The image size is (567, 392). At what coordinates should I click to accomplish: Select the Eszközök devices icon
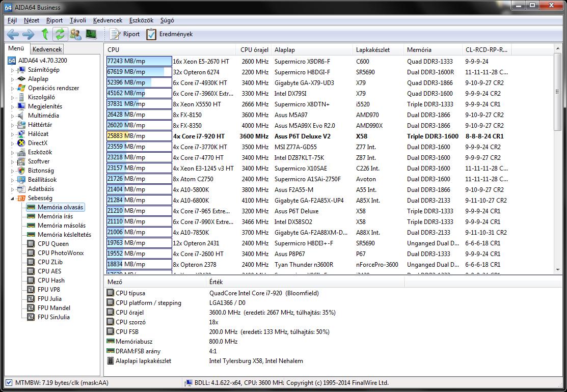22,152
